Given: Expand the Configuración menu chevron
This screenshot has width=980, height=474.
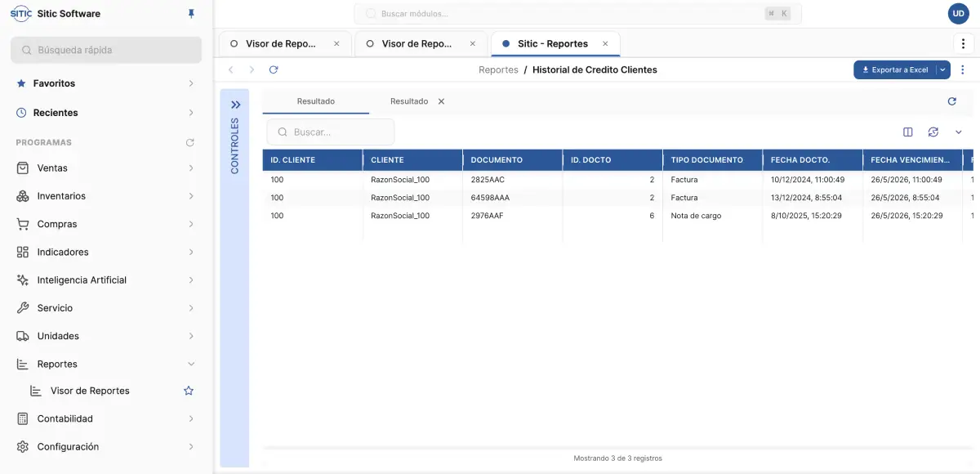Looking at the screenshot, I should coord(191,446).
